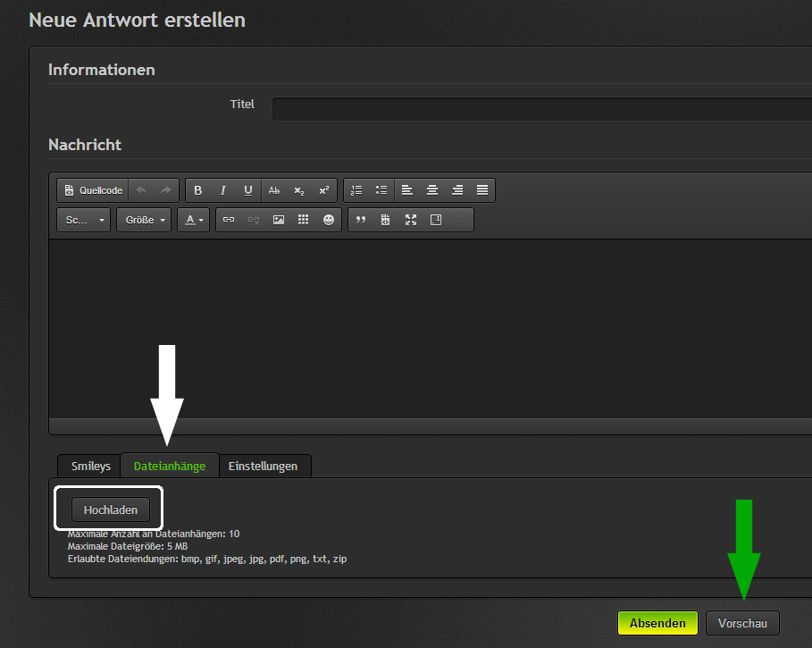Expand the Größe font size dropdown

pyautogui.click(x=143, y=220)
